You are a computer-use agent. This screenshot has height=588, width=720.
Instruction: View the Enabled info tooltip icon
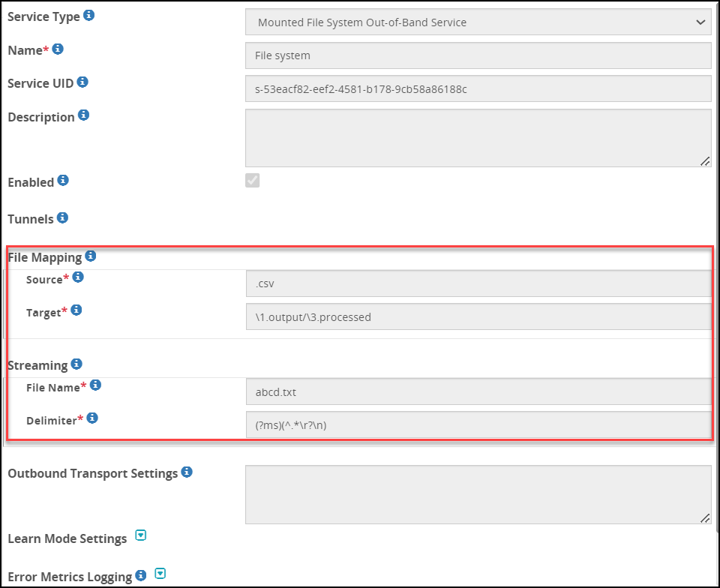click(63, 181)
